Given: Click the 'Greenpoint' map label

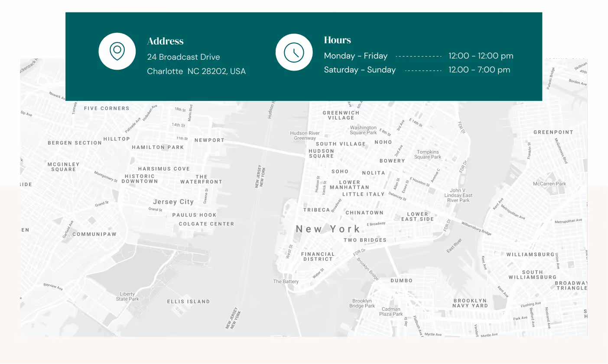Looking at the screenshot, I should (553, 132).
